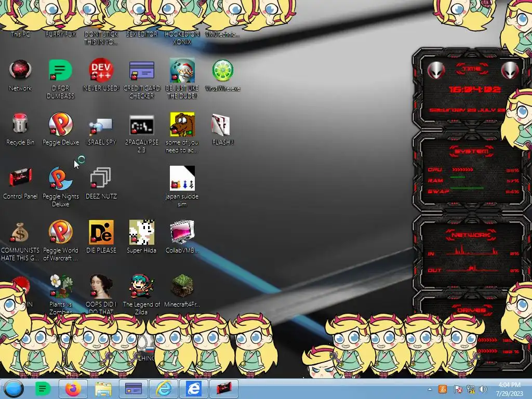Screen dimensions: 532x399
Task: Launch Firefox from the taskbar
Action: click(x=73, y=389)
